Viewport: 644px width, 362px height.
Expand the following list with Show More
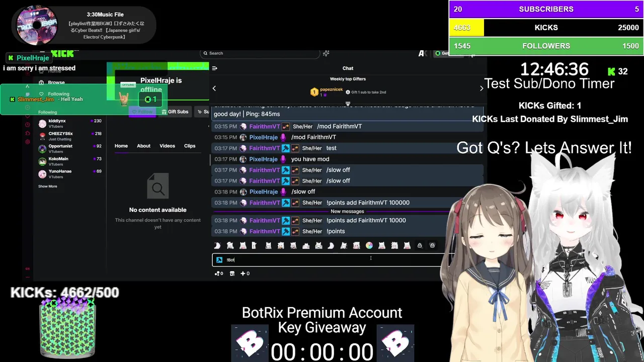click(48, 187)
